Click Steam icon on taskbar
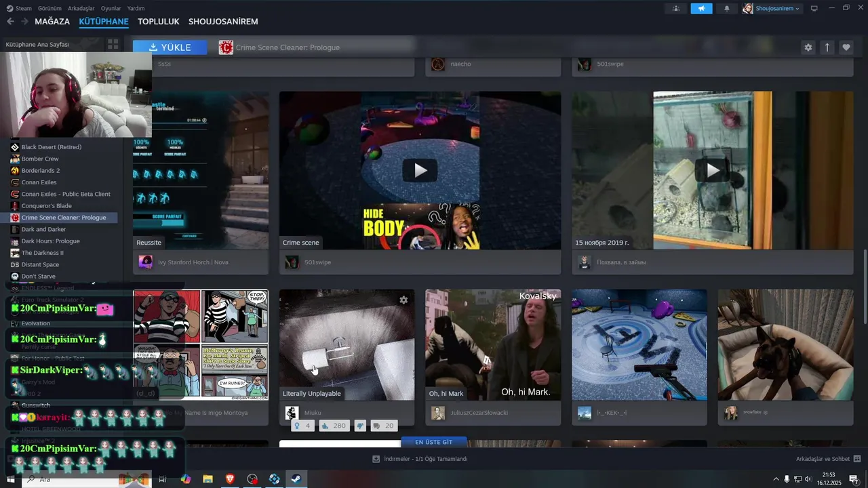The height and width of the screenshot is (488, 868). (296, 479)
